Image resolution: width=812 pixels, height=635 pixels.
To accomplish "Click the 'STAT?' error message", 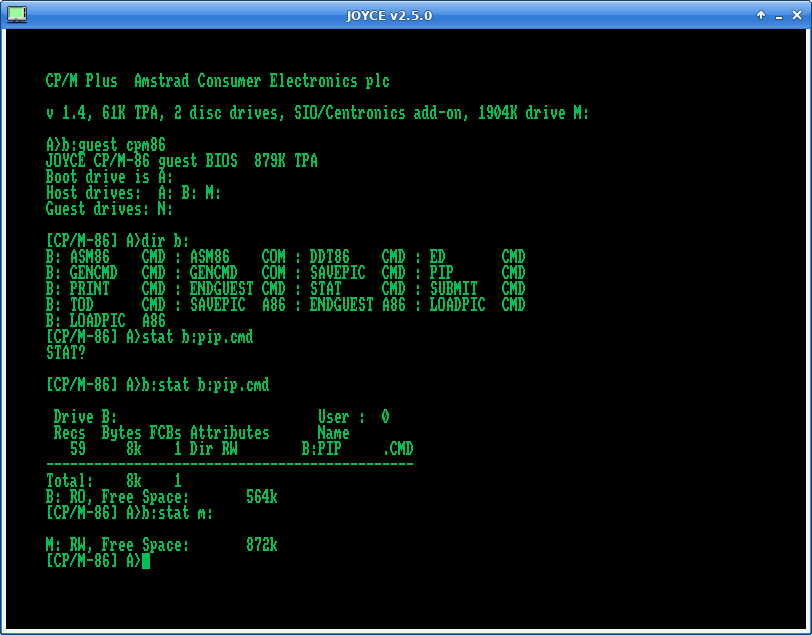I will click(66, 353).
